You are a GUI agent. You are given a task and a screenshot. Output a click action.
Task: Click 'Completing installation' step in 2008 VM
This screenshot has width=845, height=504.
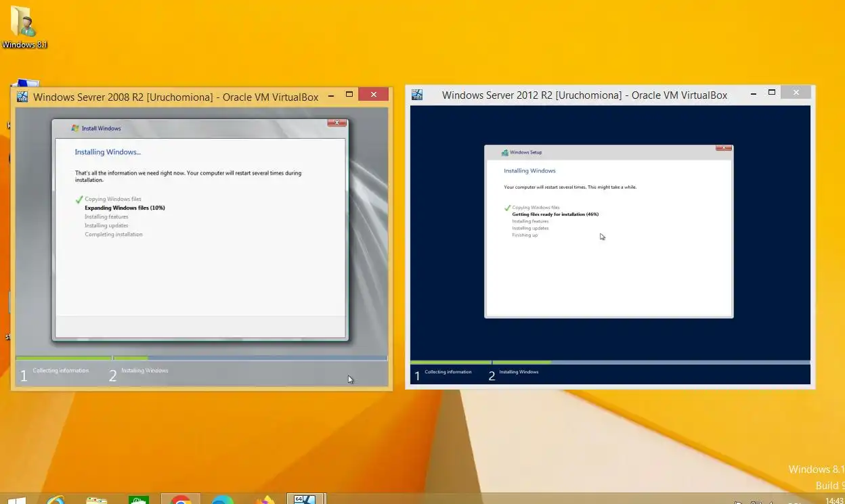click(x=114, y=235)
